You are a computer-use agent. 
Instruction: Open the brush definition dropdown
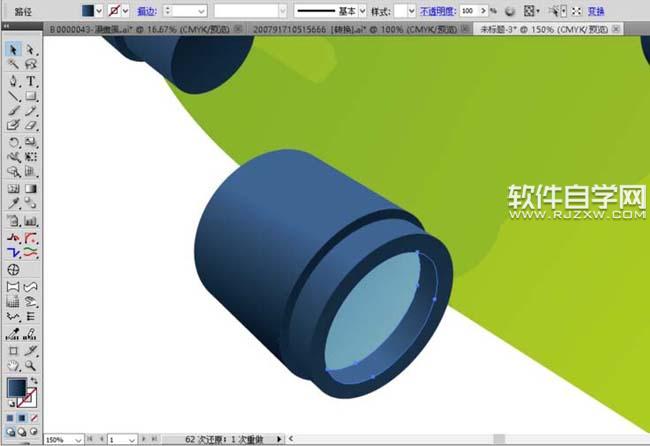(283, 11)
